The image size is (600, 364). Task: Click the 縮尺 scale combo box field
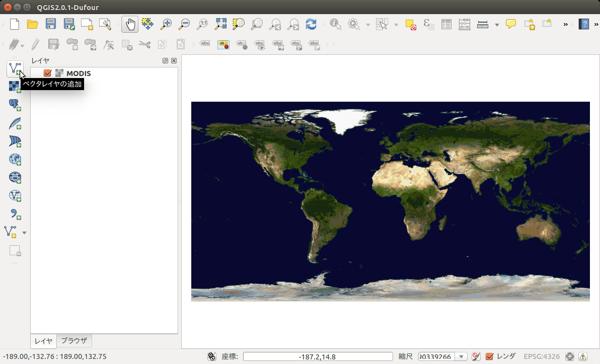coord(436,356)
